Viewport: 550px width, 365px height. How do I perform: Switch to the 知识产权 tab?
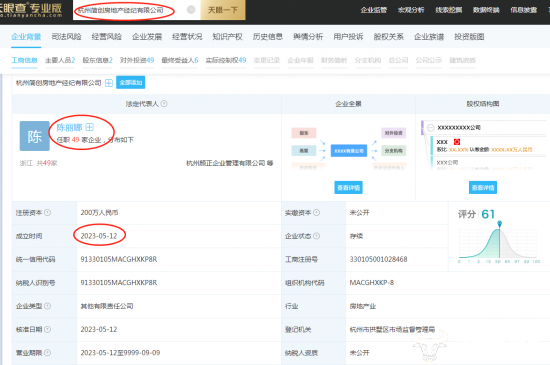227,36
